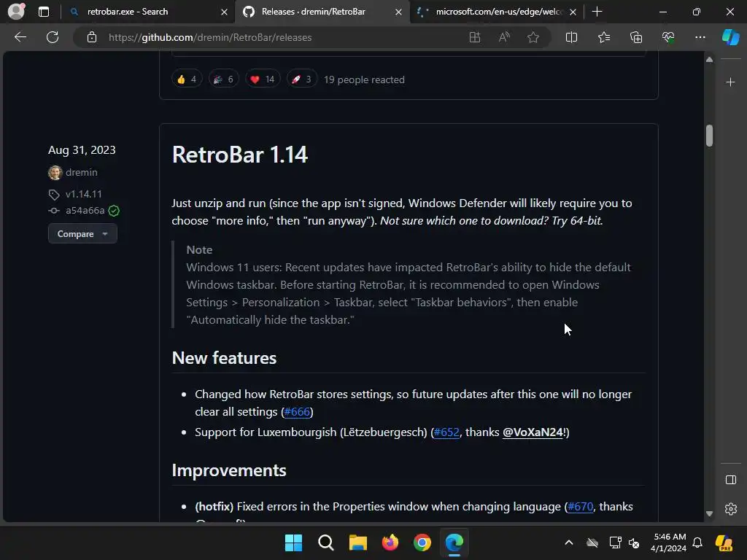Open the Copilot preview tray icon
This screenshot has height=560, width=747.
coord(724,542)
